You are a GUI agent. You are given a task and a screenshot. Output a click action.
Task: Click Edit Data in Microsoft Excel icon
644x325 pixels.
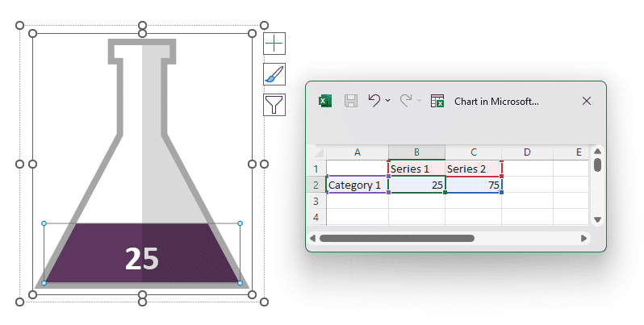(437, 101)
